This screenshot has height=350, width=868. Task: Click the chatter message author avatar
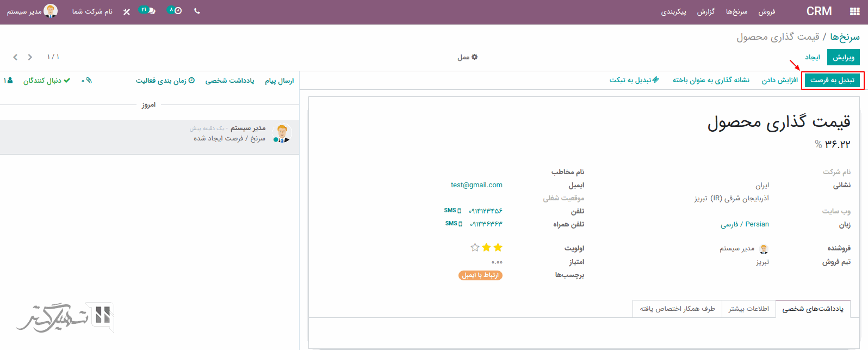click(x=282, y=133)
